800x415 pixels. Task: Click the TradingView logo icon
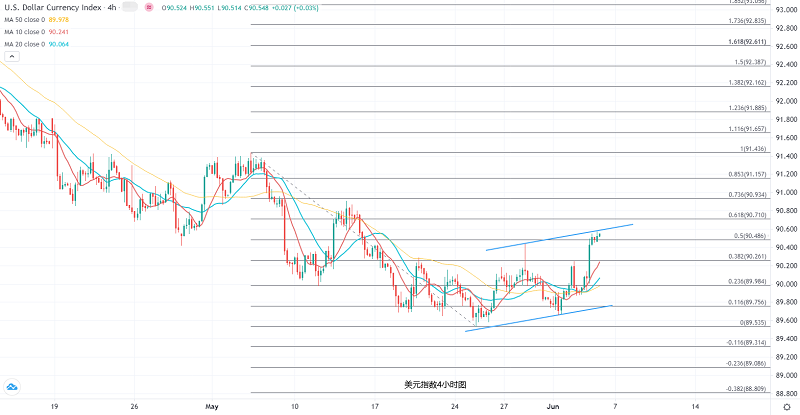[13, 387]
